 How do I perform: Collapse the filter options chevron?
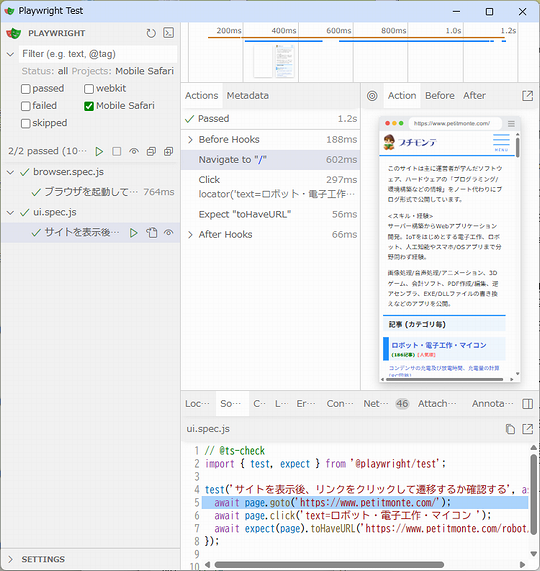[x=10, y=54]
